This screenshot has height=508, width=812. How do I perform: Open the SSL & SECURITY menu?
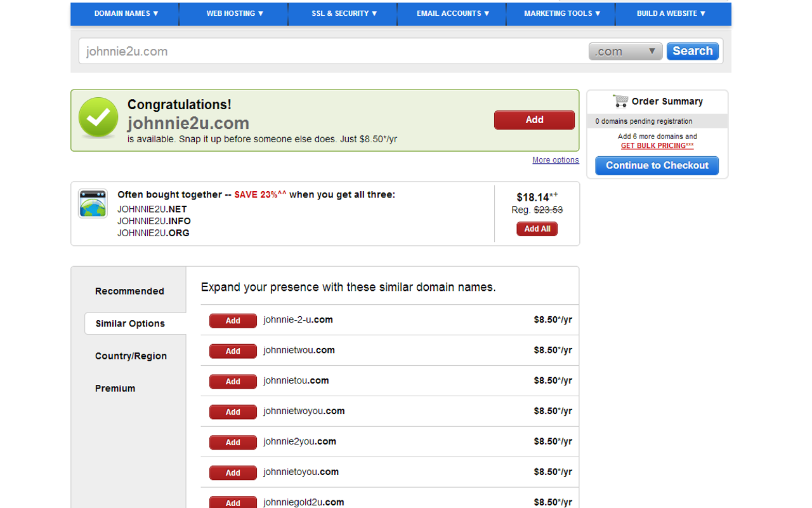tap(343, 13)
